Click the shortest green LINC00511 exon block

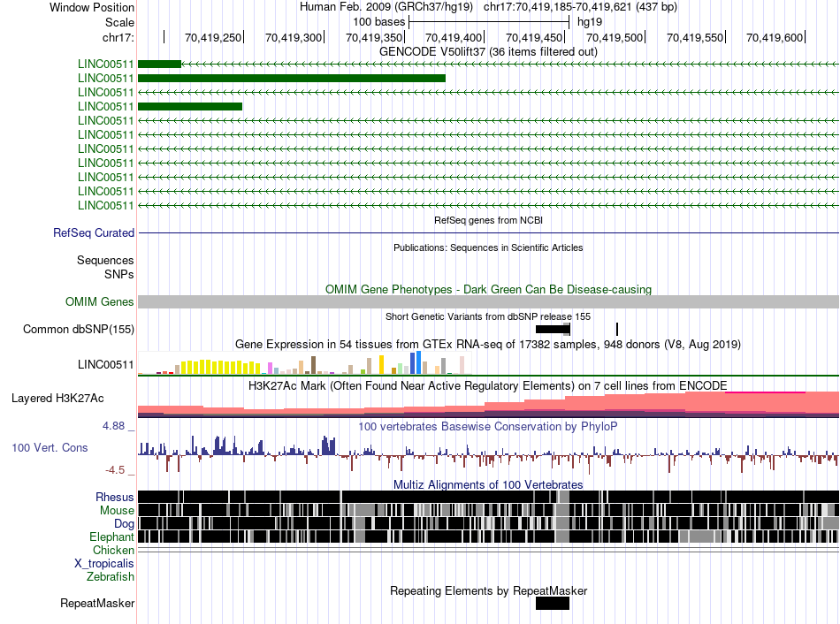pos(160,65)
